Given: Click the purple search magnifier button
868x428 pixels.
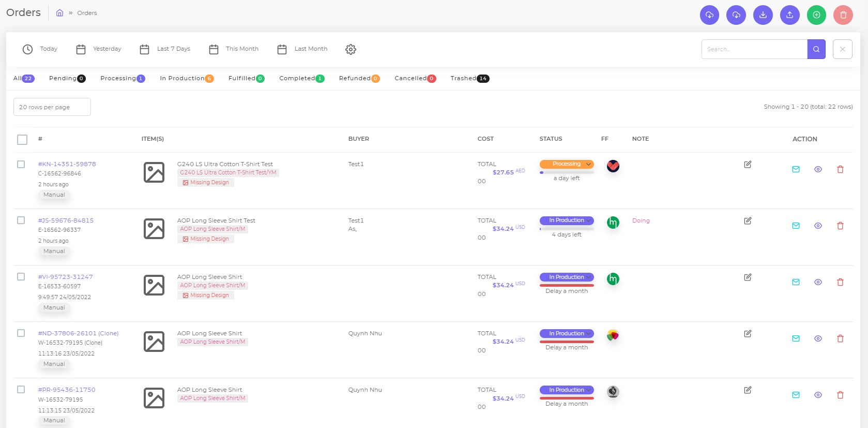Looking at the screenshot, I should (816, 49).
